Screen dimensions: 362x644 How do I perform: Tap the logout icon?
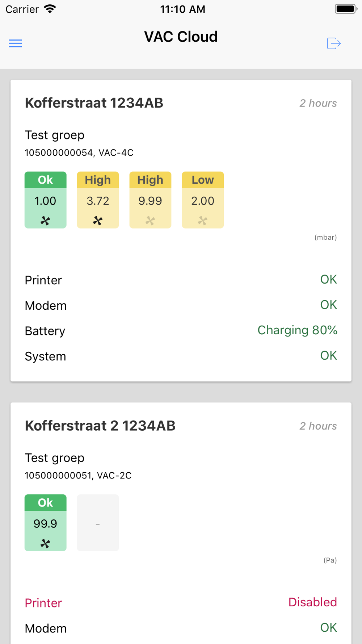(334, 43)
